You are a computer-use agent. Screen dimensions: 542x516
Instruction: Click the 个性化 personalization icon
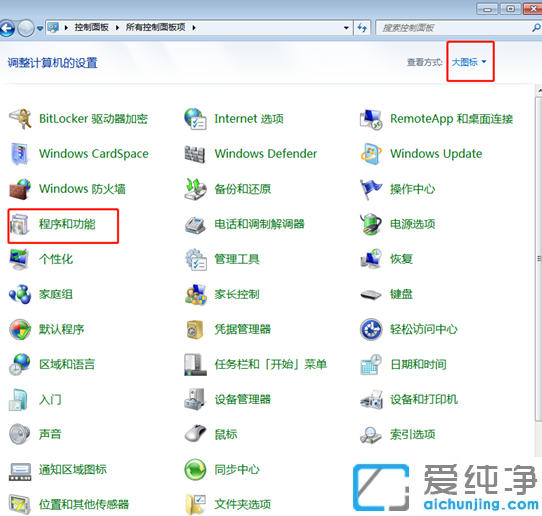point(19,259)
